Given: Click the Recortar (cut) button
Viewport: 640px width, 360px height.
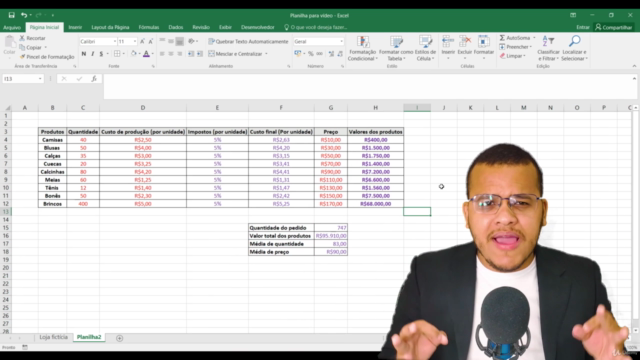Looking at the screenshot, I should click(32, 38).
